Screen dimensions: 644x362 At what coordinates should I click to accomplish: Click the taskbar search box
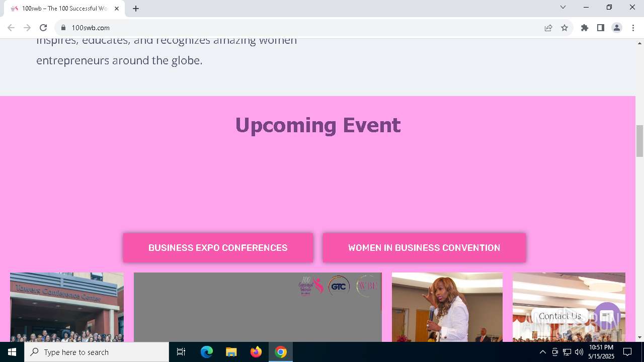click(x=97, y=352)
